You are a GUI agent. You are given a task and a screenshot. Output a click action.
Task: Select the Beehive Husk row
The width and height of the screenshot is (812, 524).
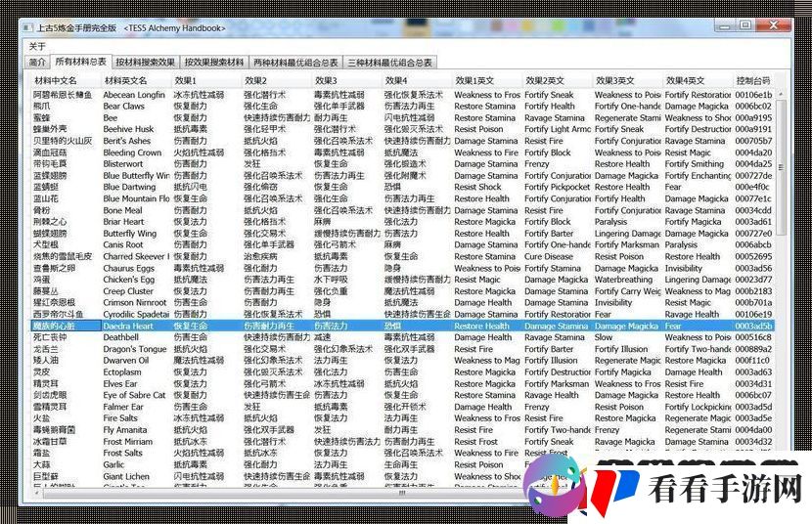point(403,129)
